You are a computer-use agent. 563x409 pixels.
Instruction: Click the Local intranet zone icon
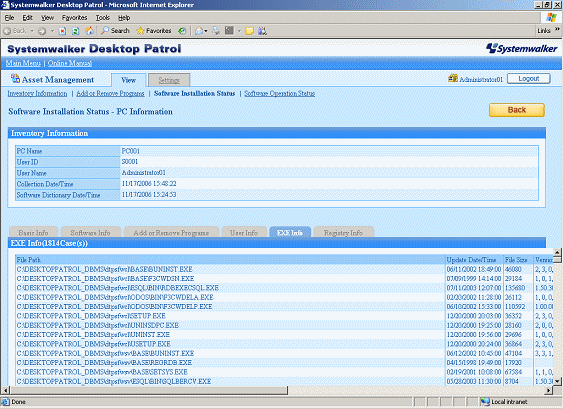pyautogui.click(x=485, y=401)
